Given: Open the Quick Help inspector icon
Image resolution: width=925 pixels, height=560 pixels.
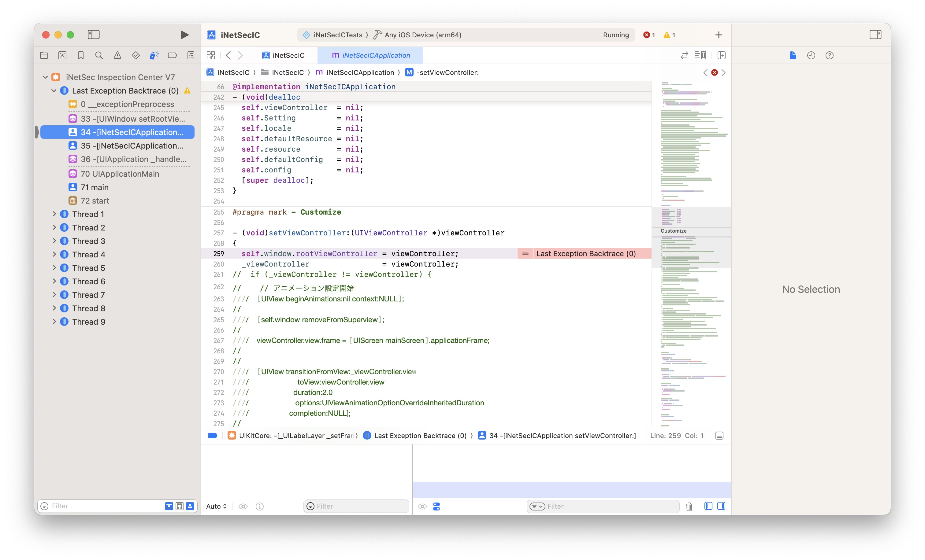Looking at the screenshot, I should pyautogui.click(x=829, y=56).
